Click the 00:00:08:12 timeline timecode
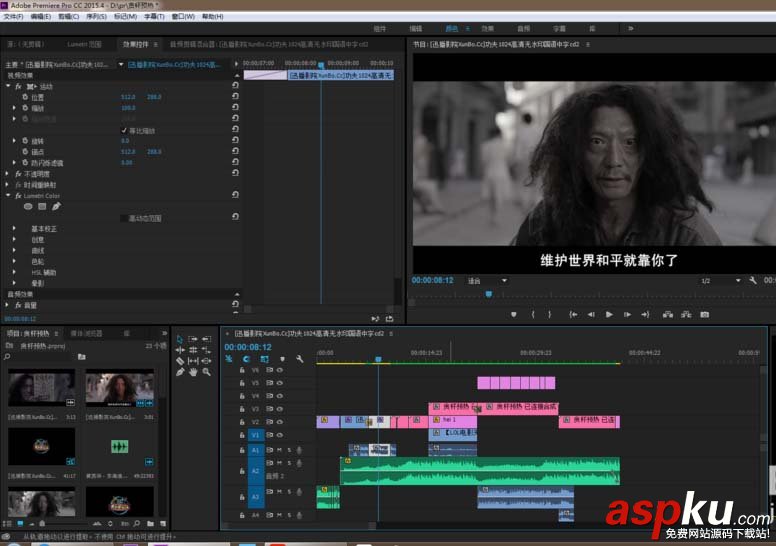 point(247,347)
